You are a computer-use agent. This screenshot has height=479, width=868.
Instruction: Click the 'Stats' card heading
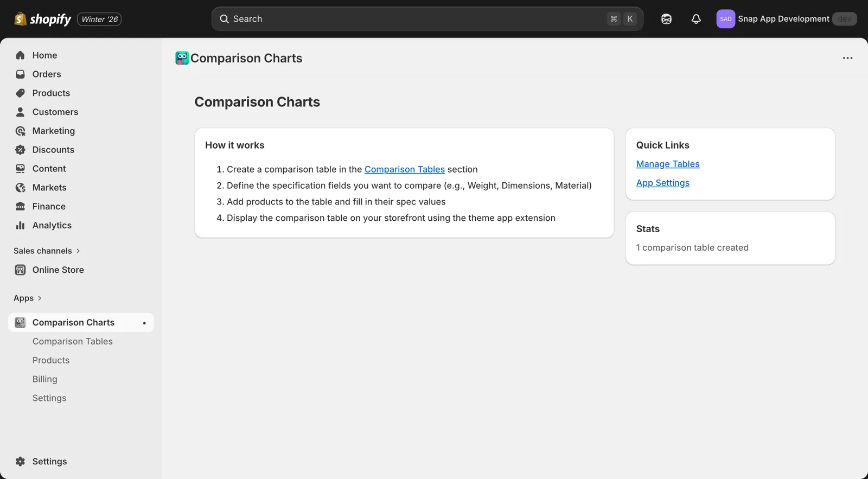pyautogui.click(x=648, y=229)
